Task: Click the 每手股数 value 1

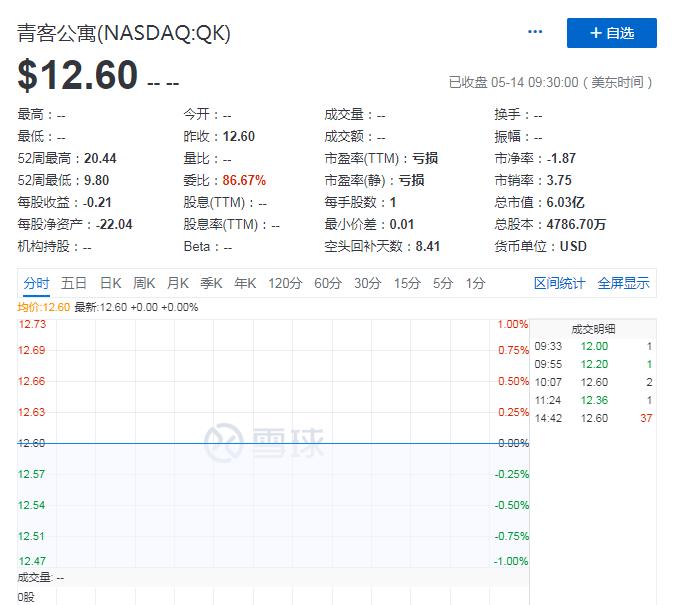Action: [393, 202]
